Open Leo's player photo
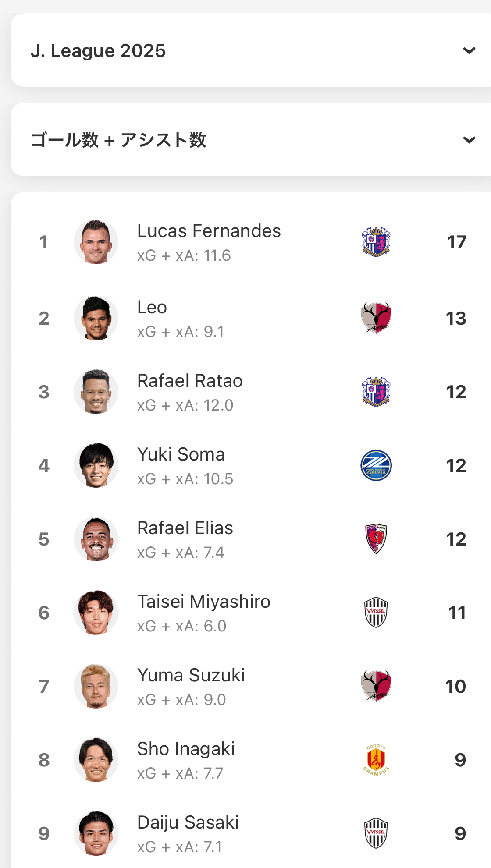 (96, 318)
